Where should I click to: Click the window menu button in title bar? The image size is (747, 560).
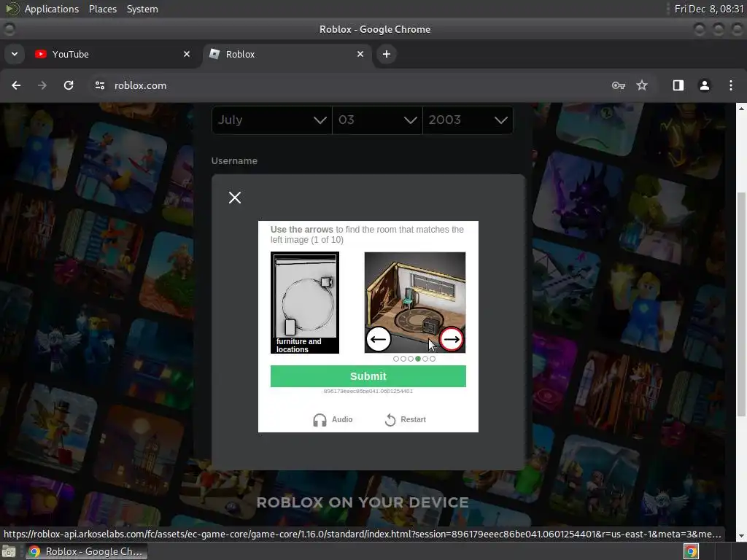point(9,29)
